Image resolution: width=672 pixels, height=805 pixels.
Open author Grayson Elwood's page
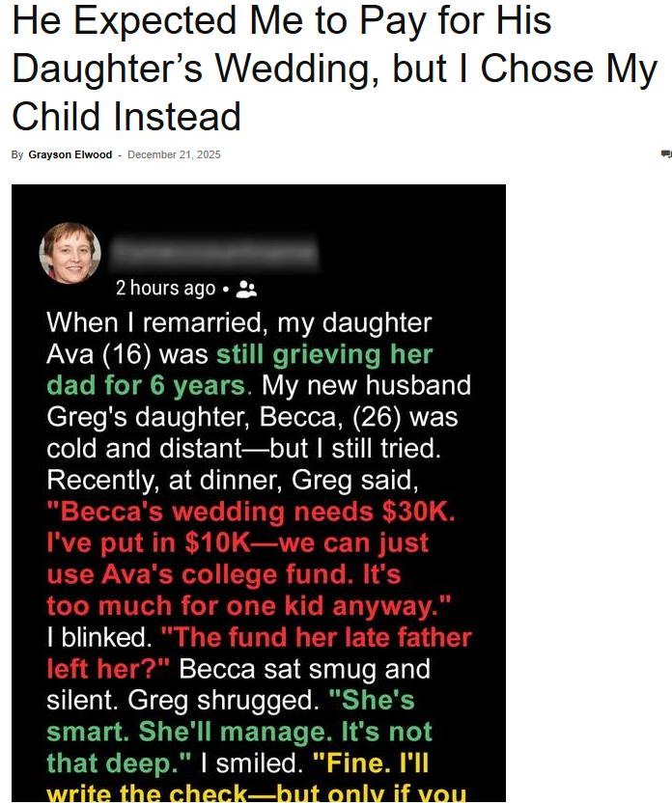(70, 155)
